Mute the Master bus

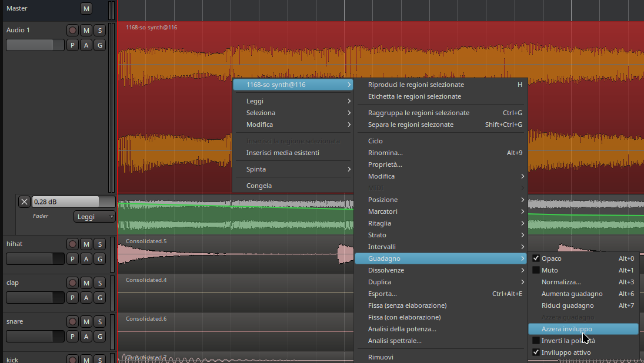pos(86,9)
